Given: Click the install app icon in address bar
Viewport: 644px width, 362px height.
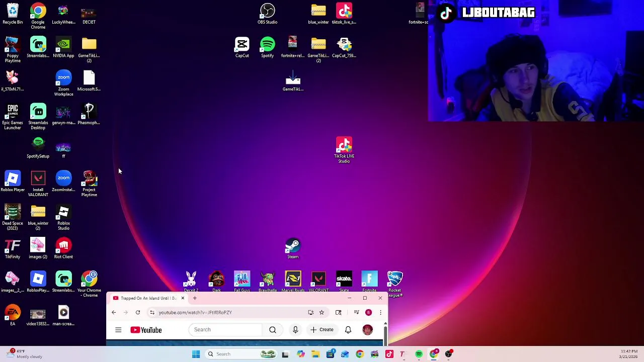Looking at the screenshot, I should [311, 312].
